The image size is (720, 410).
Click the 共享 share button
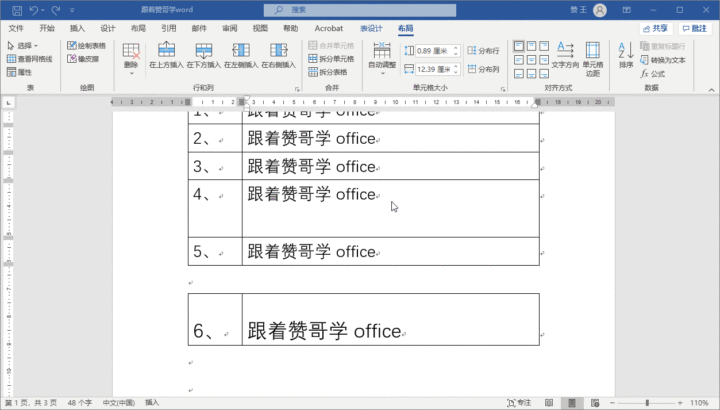coord(656,28)
